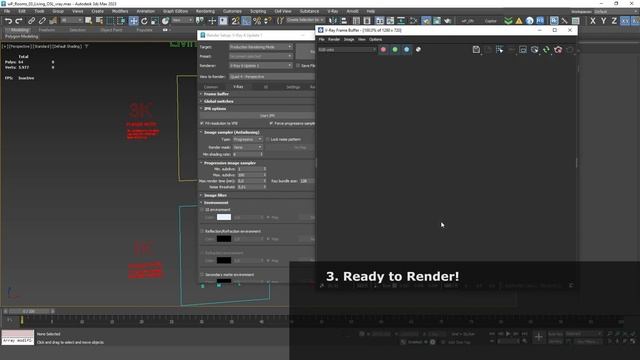
Task: Click the red teapot Render icon in the Frame Buffer
Action: click(558, 49)
